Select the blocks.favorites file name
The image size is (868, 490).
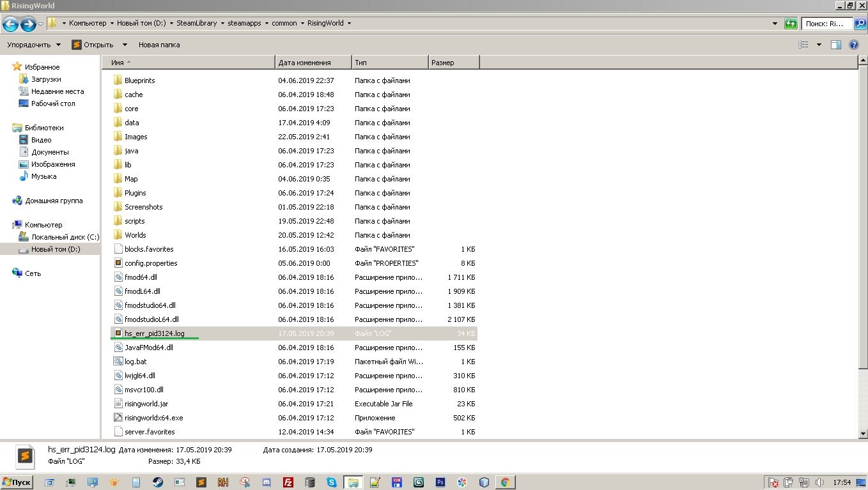(x=149, y=249)
